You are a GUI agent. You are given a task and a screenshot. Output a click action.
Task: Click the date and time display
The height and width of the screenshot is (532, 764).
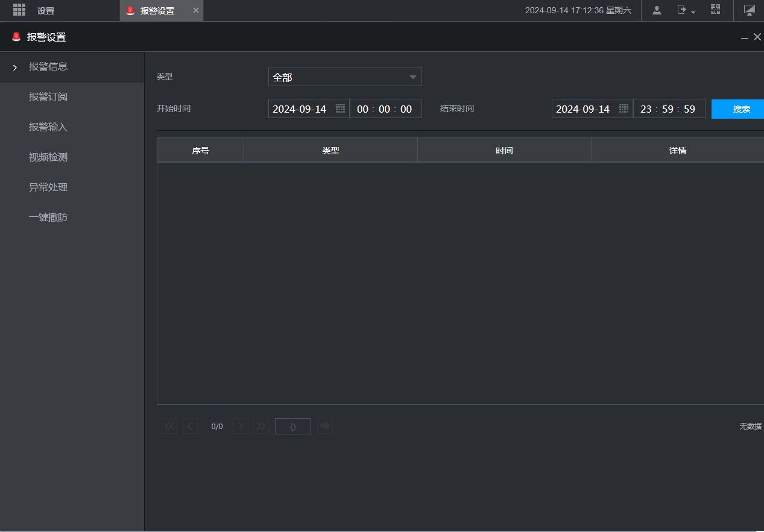[x=578, y=10]
